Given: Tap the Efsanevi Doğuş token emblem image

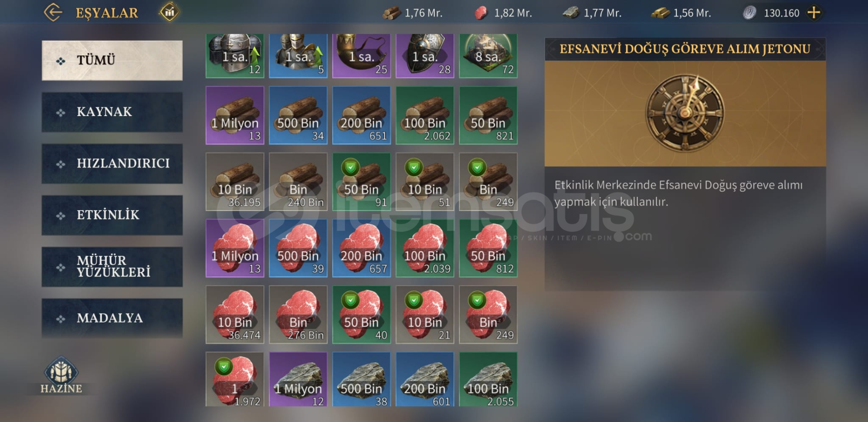Looking at the screenshot, I should click(685, 113).
